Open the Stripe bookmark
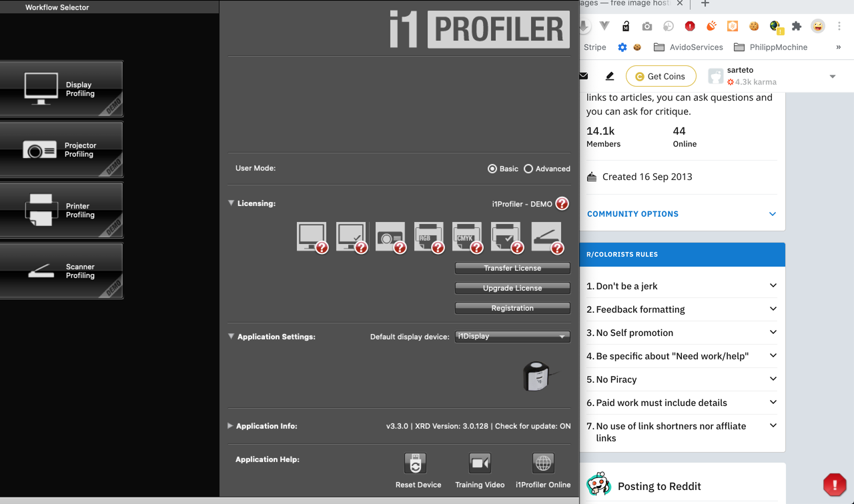The image size is (854, 504). click(x=594, y=47)
